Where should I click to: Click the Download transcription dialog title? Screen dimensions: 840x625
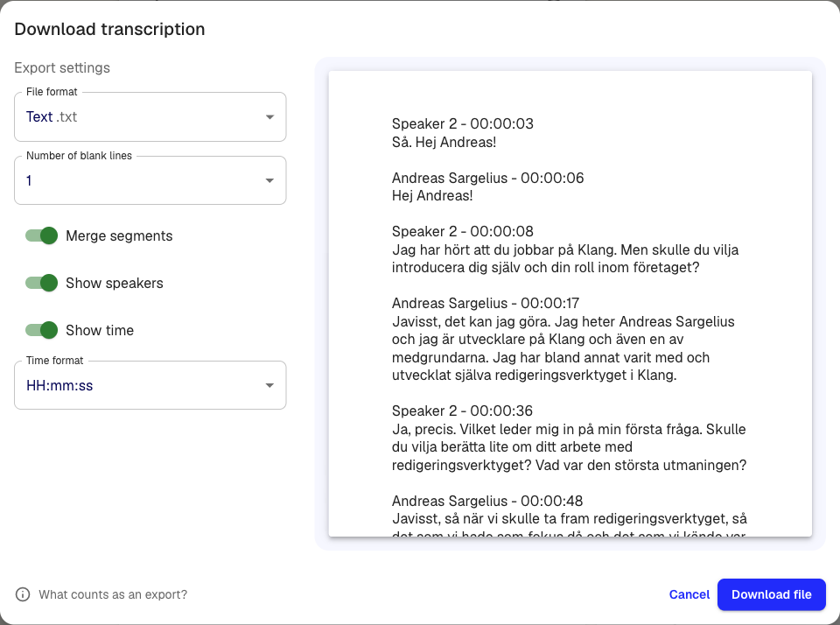tap(108, 29)
